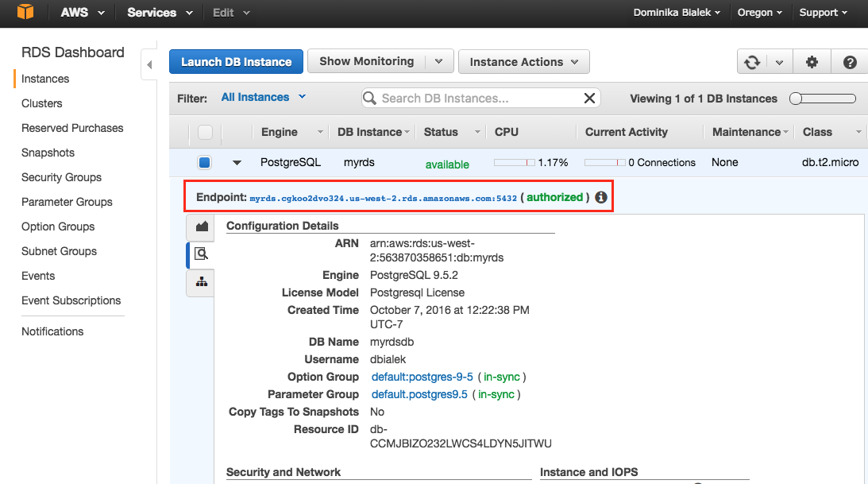The height and width of the screenshot is (484, 868).
Task: Open the Services menu
Action: (x=160, y=12)
